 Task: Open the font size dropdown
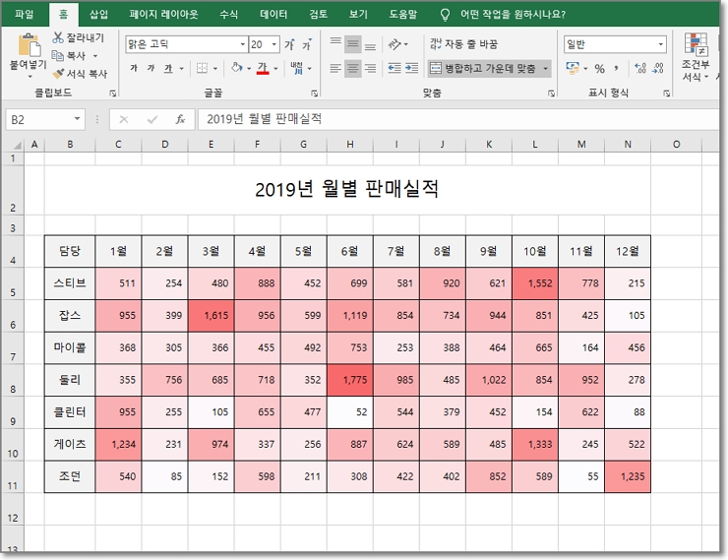(273, 44)
